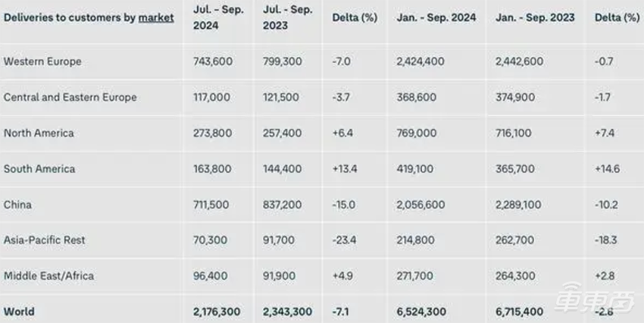This screenshot has height=323, width=644.
Task: Click the Asia-Pacific Rest row label
Action: [x=45, y=240]
